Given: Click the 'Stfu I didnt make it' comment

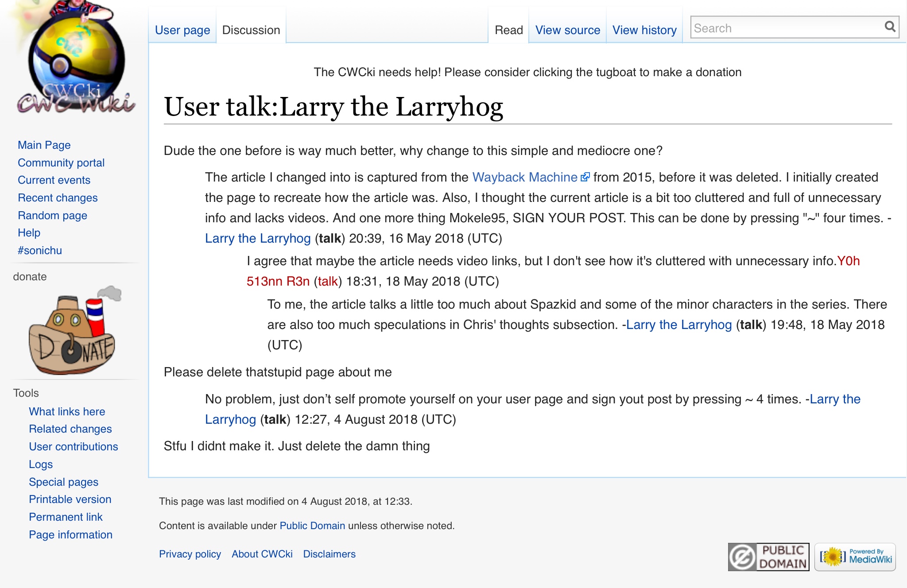Looking at the screenshot, I should (297, 446).
